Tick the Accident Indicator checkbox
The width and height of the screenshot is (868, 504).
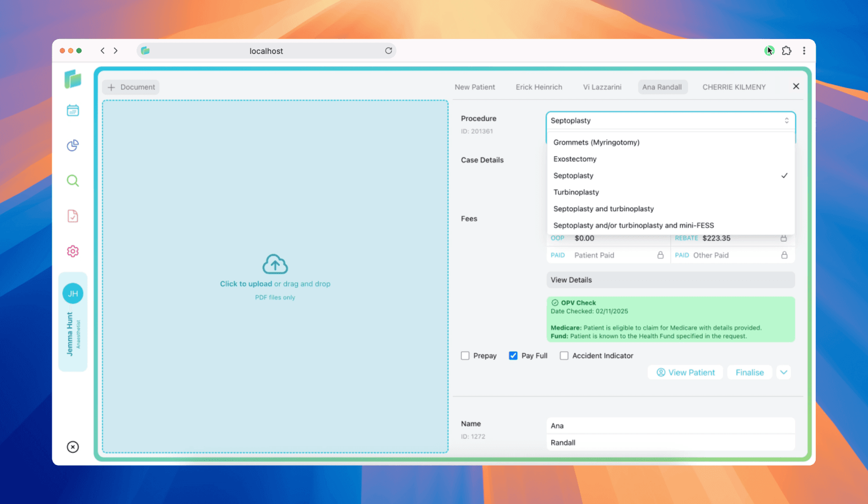click(x=564, y=356)
